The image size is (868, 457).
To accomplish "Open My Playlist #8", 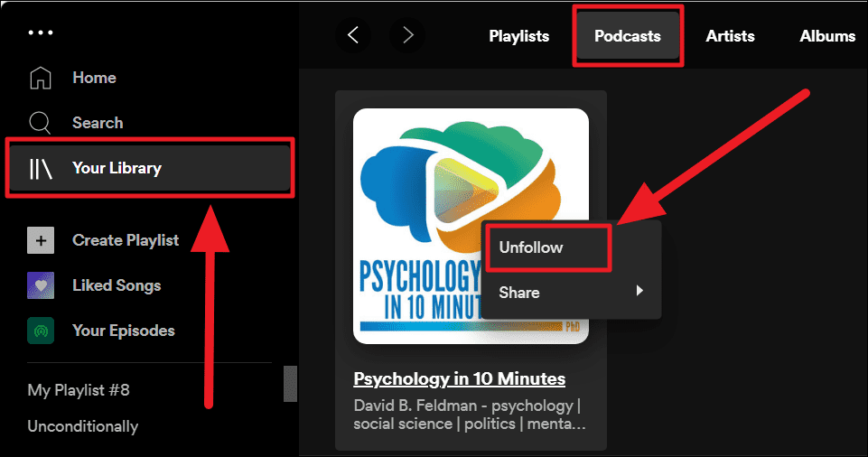I will [79, 390].
